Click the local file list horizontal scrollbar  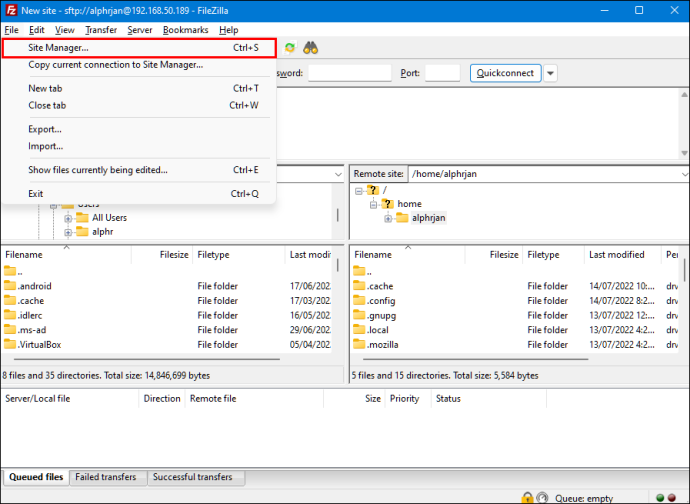pyautogui.click(x=147, y=359)
